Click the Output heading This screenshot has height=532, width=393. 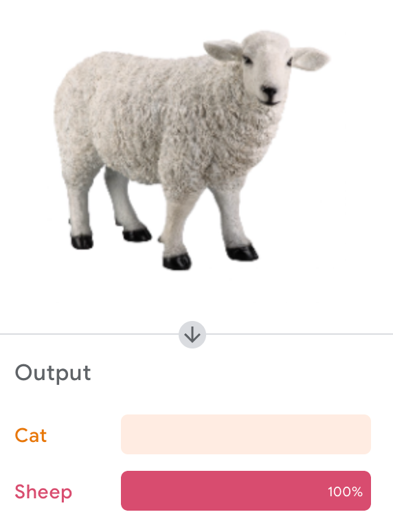pos(53,373)
